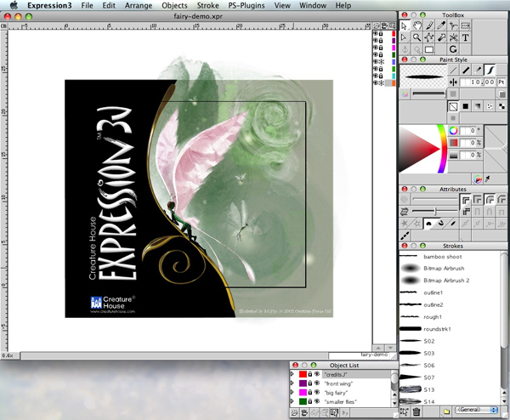Toggle visibility eye of "credits.J" layer
Screen dimensions: 510x420
click(317, 374)
